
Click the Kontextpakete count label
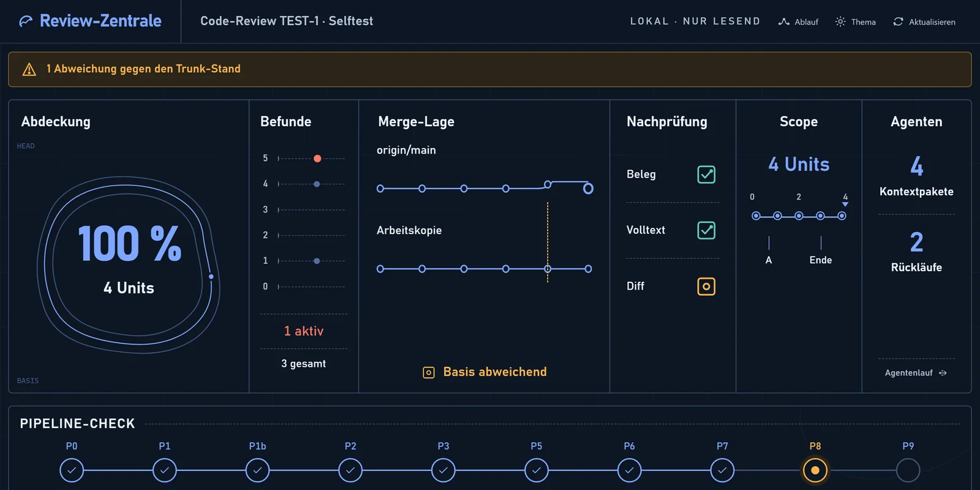pyautogui.click(x=916, y=192)
